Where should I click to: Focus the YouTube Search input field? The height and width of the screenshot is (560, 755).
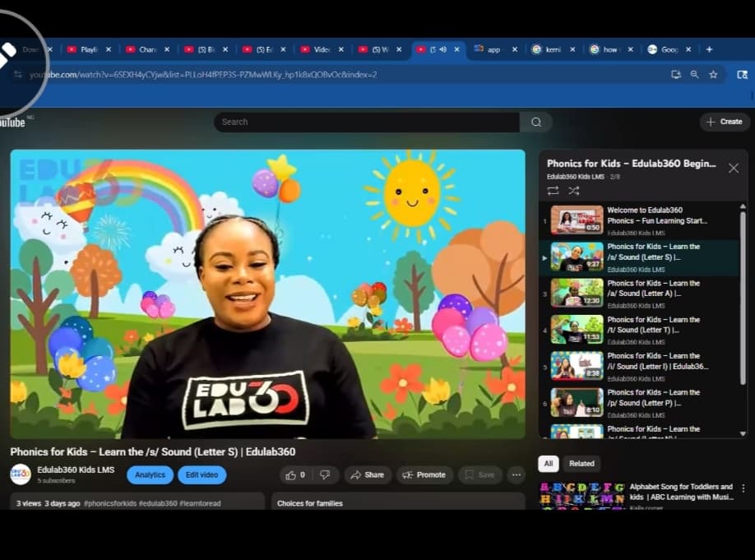click(x=367, y=123)
